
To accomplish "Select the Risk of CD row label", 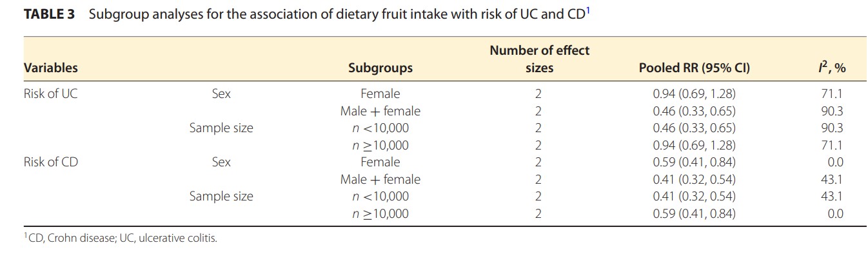I will 50,162.
